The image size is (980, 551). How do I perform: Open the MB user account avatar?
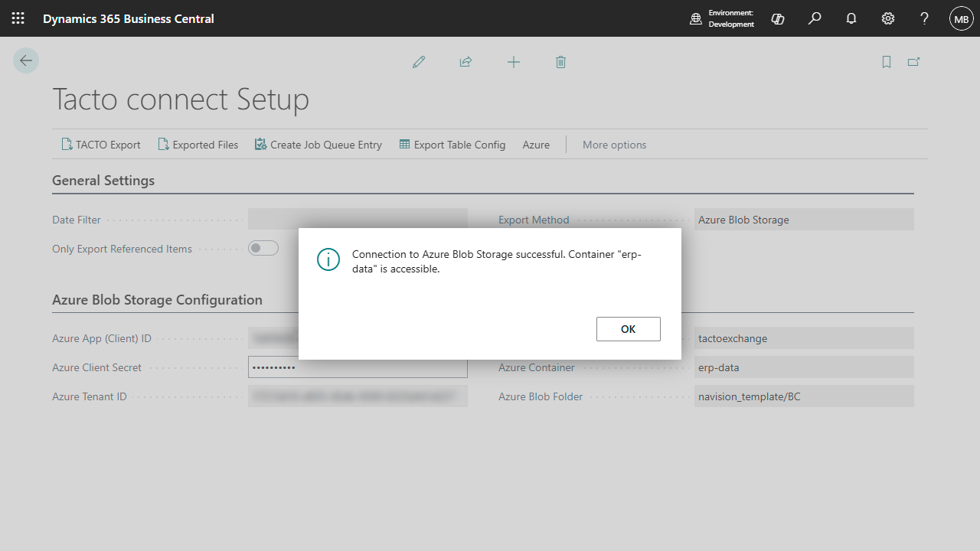click(962, 18)
